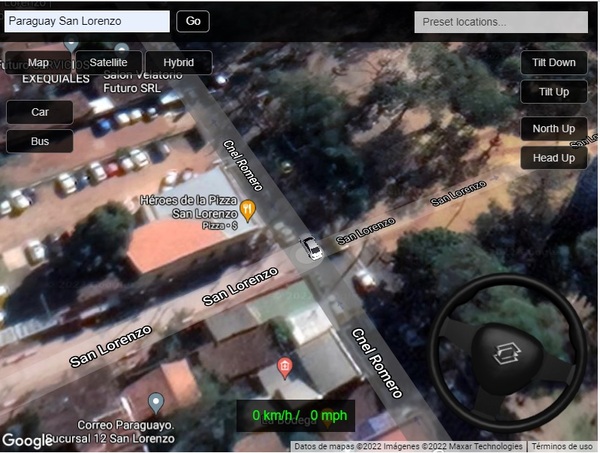The width and height of the screenshot is (600, 453).
Task: Click Datos de mapas ©2022 attribution text
Action: coord(408,446)
